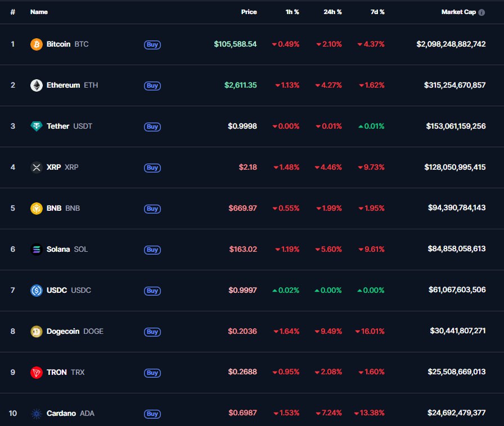Viewport: 504px width, 426px height.
Task: Click the XRP logo icon
Action: tap(37, 167)
